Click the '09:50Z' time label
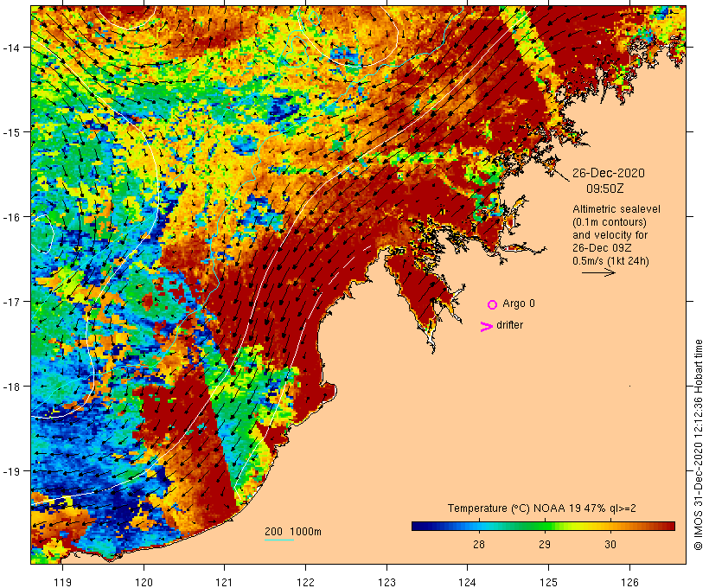 tap(604, 189)
